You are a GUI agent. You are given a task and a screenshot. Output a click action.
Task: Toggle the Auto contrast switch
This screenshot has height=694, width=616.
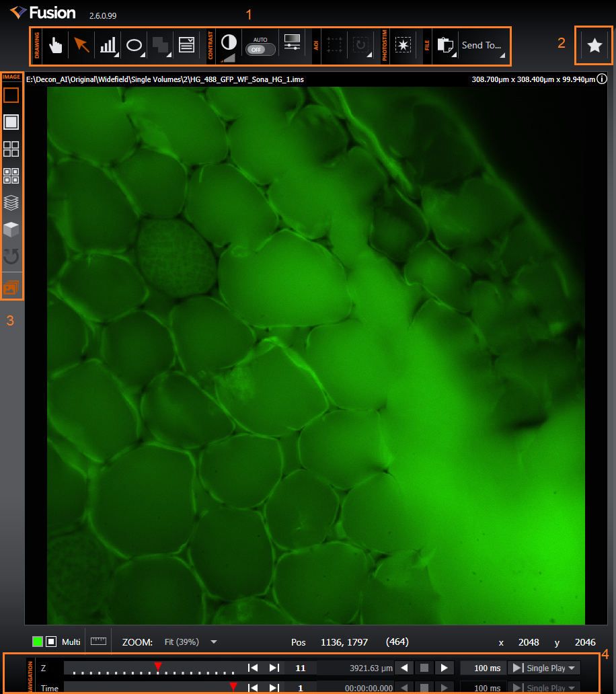260,49
